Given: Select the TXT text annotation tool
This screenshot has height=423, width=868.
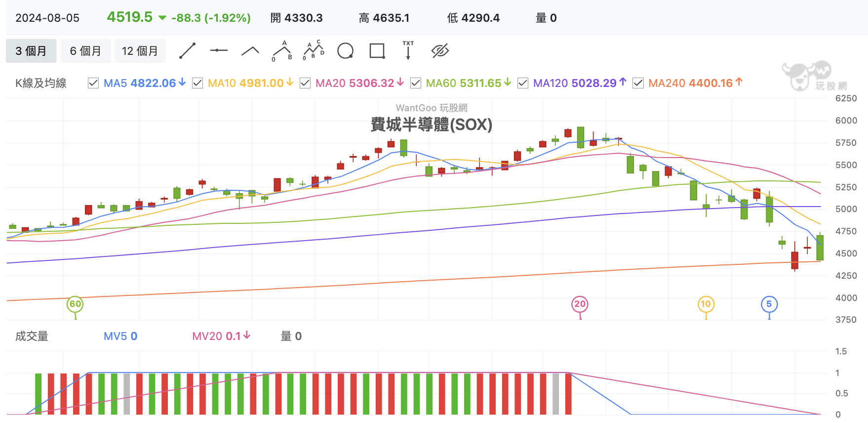Looking at the screenshot, I should (x=408, y=50).
